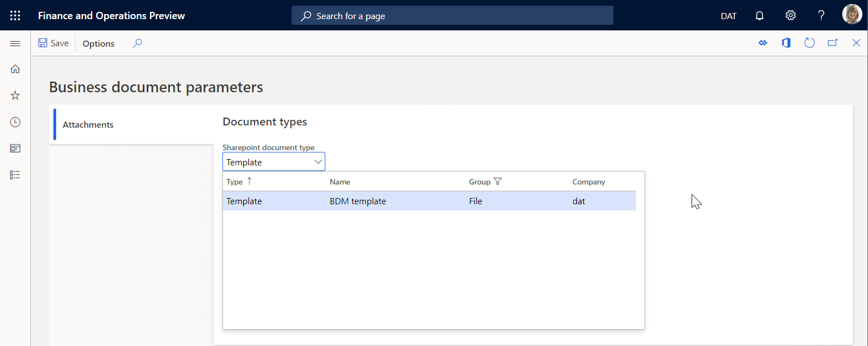
Task: Click the File group cell
Action: click(476, 201)
